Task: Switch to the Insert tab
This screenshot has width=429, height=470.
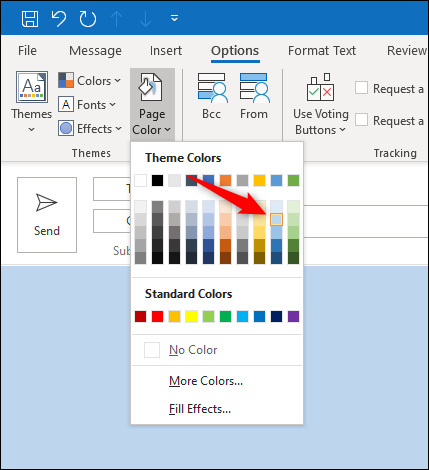Action: coord(166,51)
